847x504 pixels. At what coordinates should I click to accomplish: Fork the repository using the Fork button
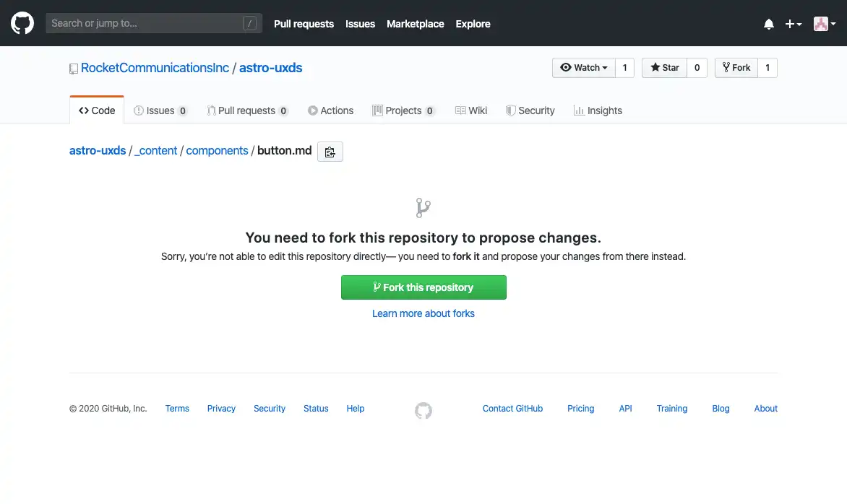point(735,67)
